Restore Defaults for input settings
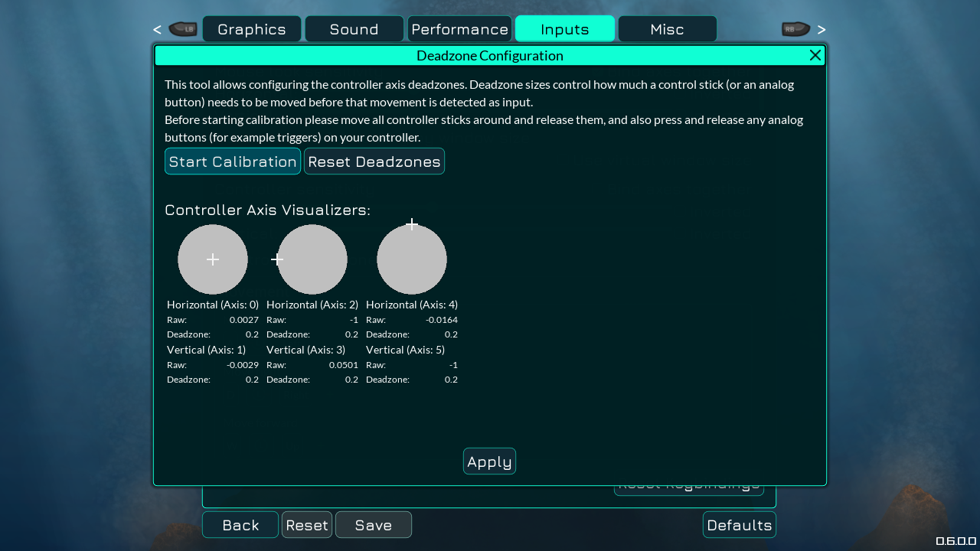 pyautogui.click(x=739, y=525)
